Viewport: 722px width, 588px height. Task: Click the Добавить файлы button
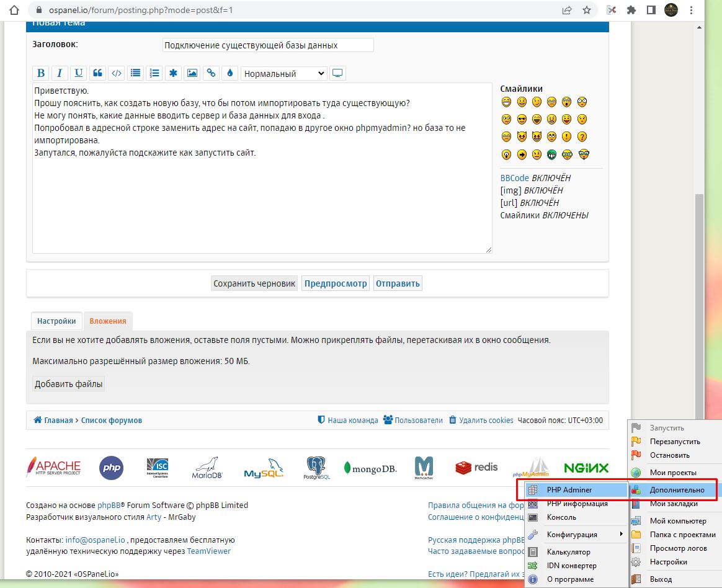coord(69,384)
